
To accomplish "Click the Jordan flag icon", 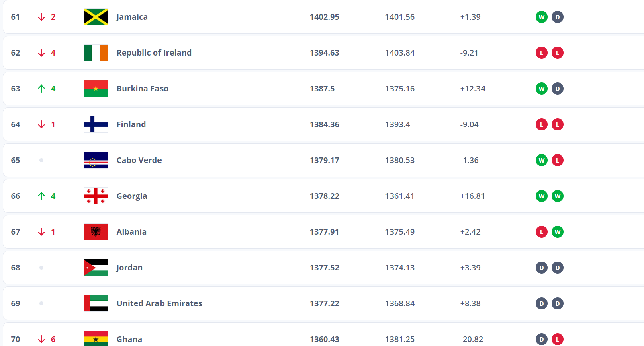I will coord(96,268).
